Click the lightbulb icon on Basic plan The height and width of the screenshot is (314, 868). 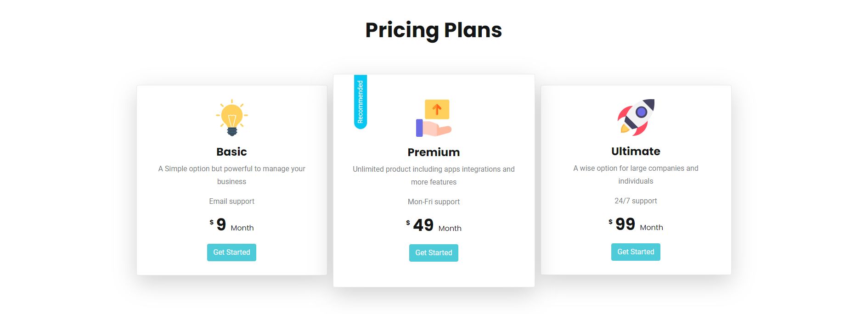(x=232, y=118)
